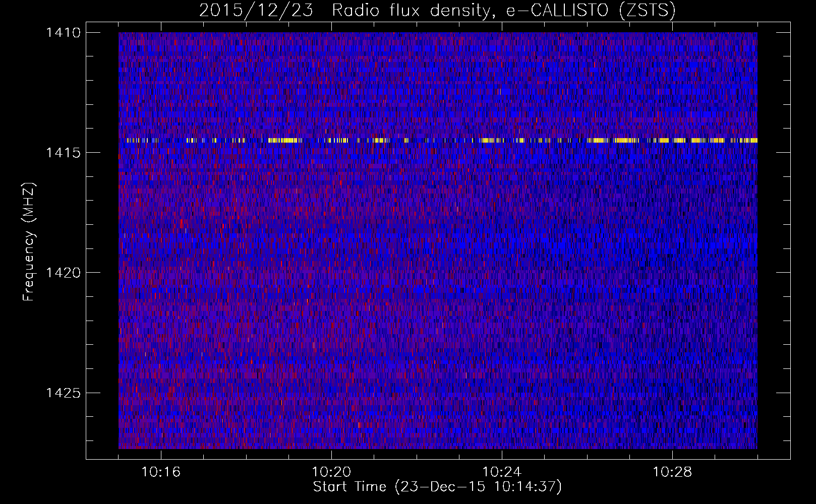Screen dimensions: 816x504
Task: Click the 10:28 time tick label
Action: tap(672, 472)
